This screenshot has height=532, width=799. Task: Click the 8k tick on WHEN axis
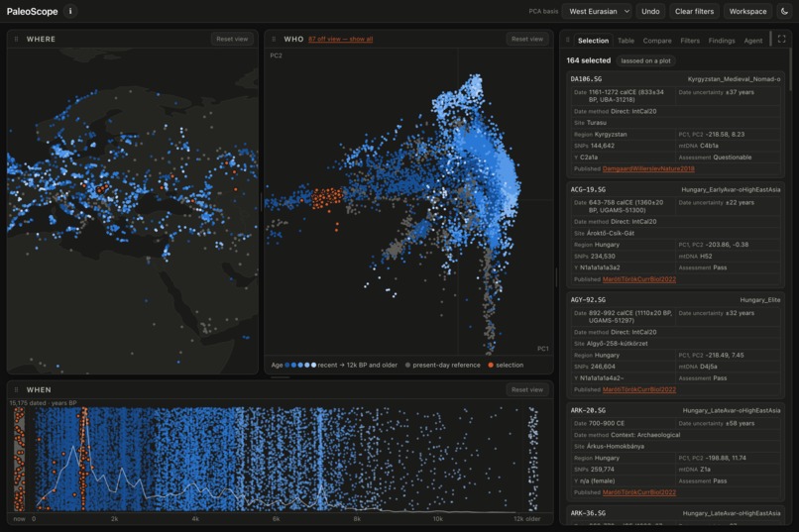pos(357,519)
